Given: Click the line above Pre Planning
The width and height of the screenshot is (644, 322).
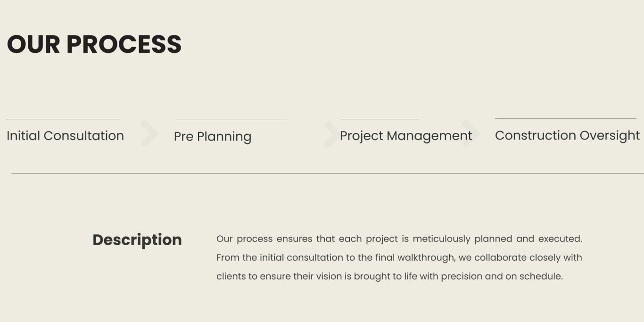Looking at the screenshot, I should tap(231, 120).
